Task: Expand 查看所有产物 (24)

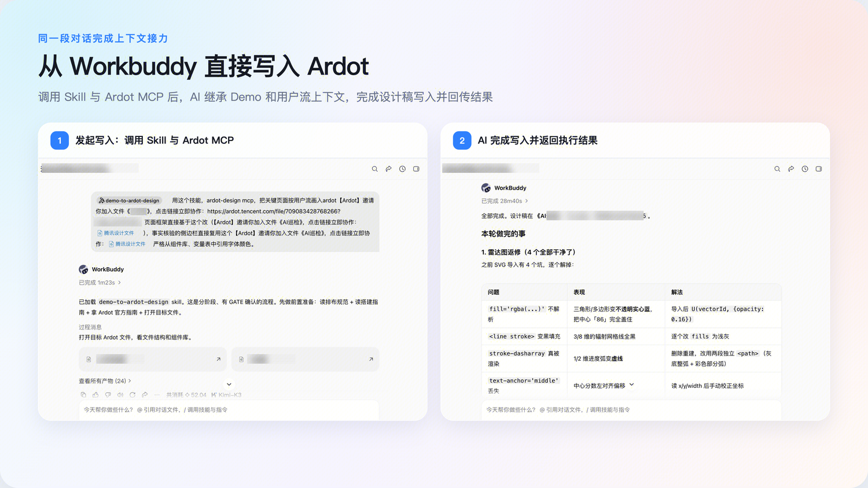Action: [105, 381]
